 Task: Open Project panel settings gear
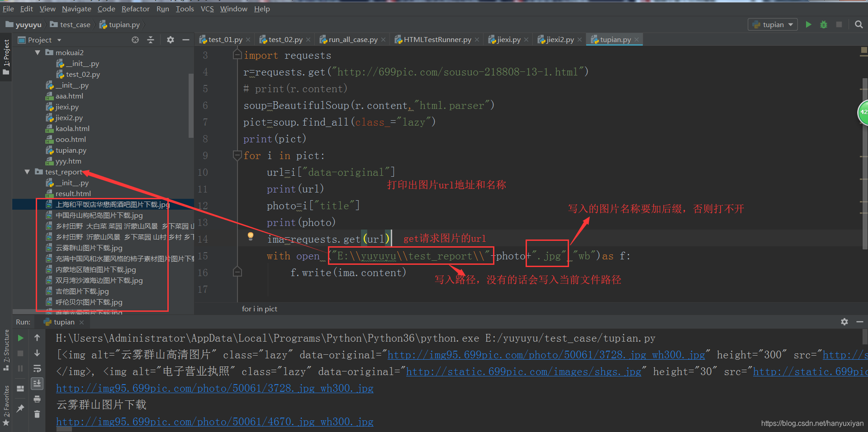(x=170, y=40)
